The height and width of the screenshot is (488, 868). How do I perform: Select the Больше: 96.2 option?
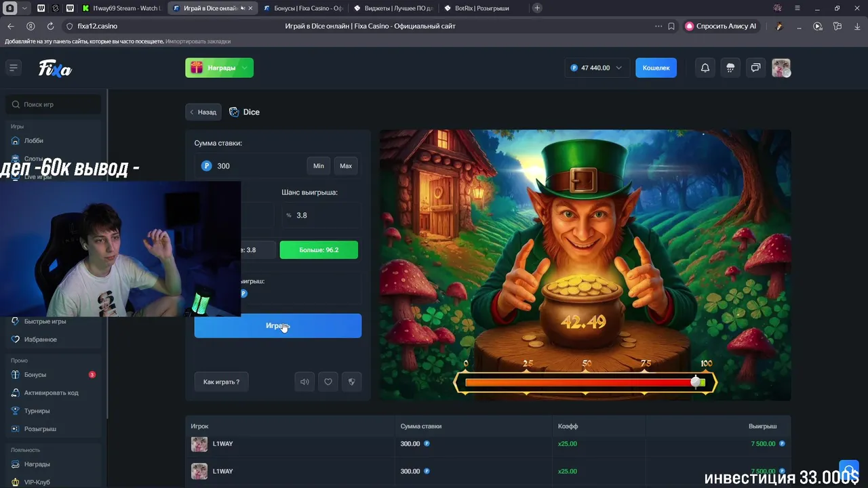click(x=319, y=250)
